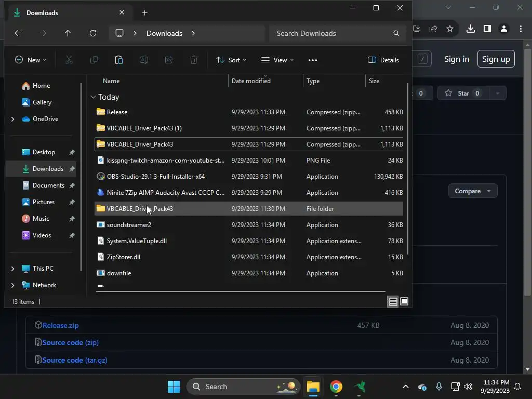Open the See more three-dot menu
The width and height of the screenshot is (532, 399).
(x=313, y=60)
